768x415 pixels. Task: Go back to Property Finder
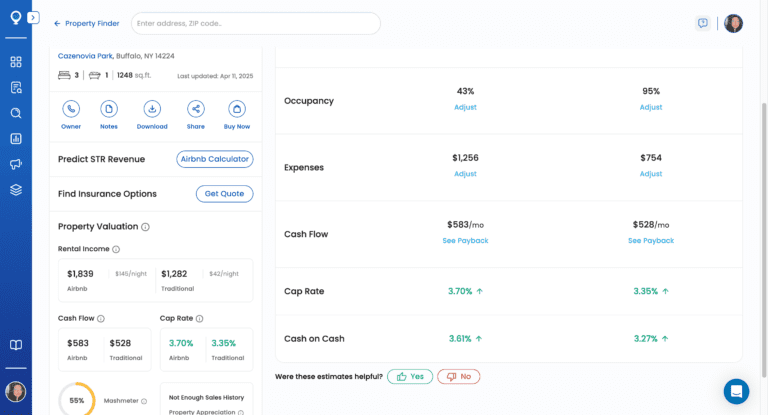pyautogui.click(x=87, y=23)
